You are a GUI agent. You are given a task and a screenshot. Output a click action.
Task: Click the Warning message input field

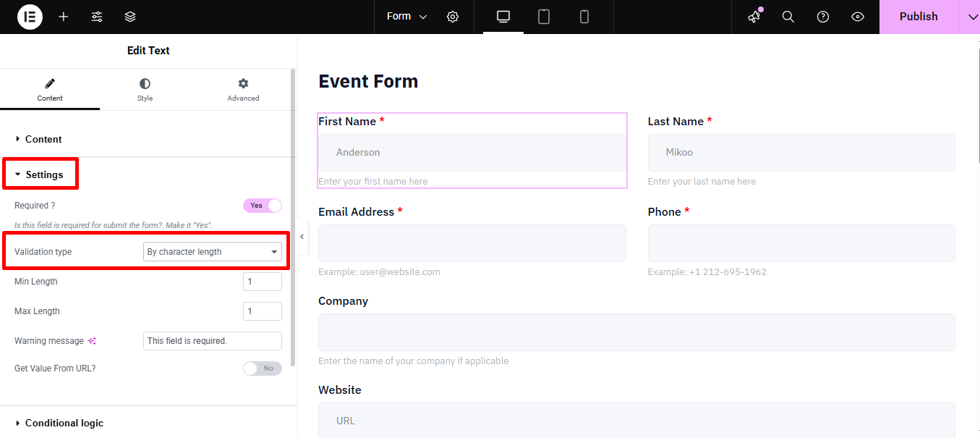pos(212,341)
